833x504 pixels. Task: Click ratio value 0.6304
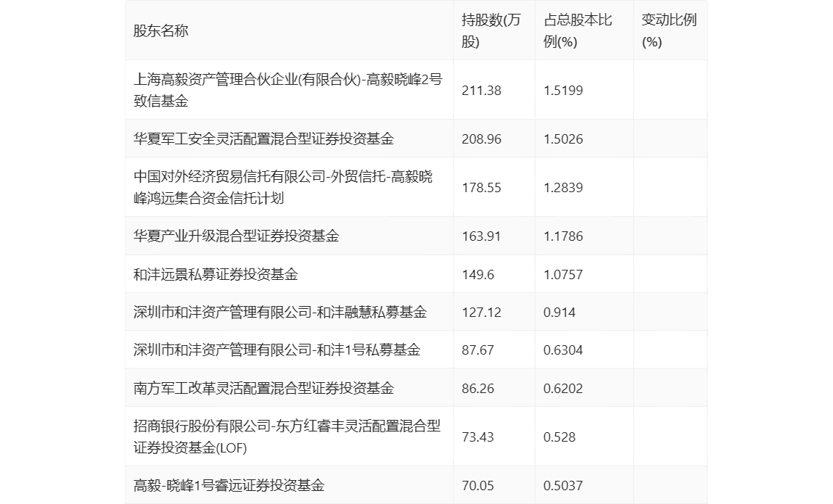[563, 350]
